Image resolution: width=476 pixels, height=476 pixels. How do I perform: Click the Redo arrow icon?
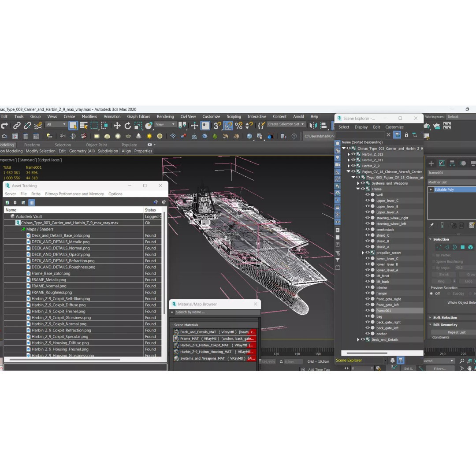click(x=4, y=125)
